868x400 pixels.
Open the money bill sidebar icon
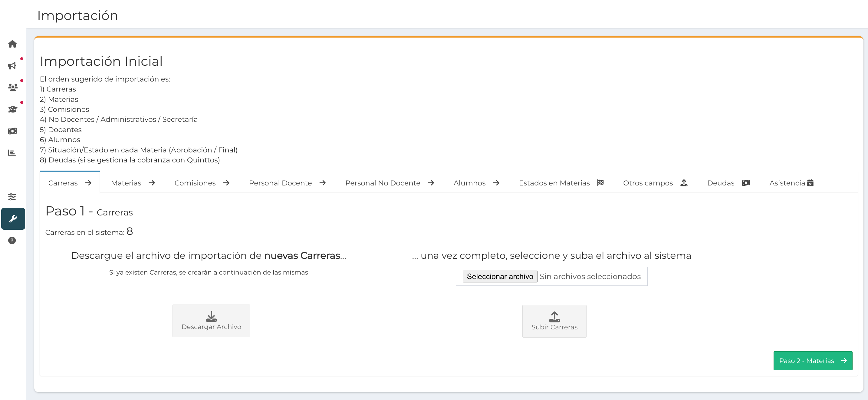12,131
